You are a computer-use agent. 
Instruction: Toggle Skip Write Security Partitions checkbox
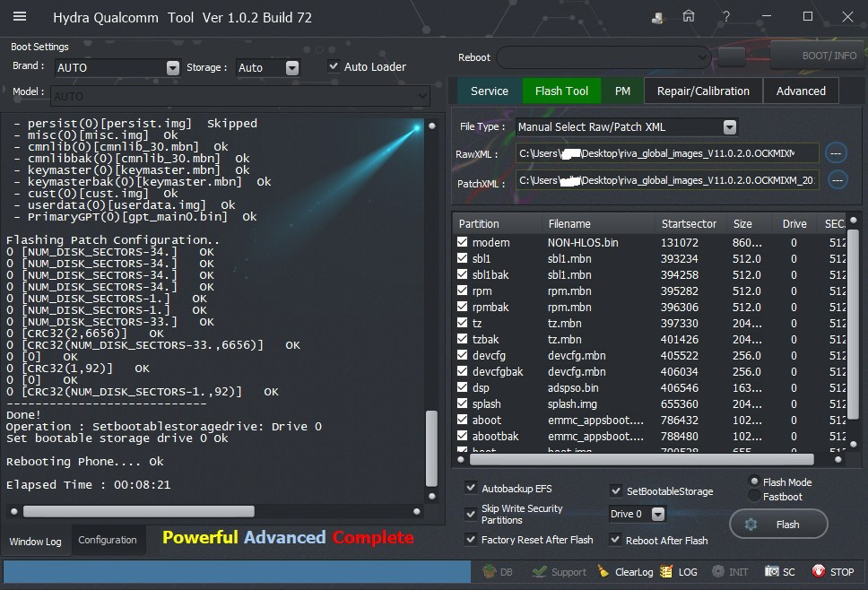pyautogui.click(x=471, y=514)
